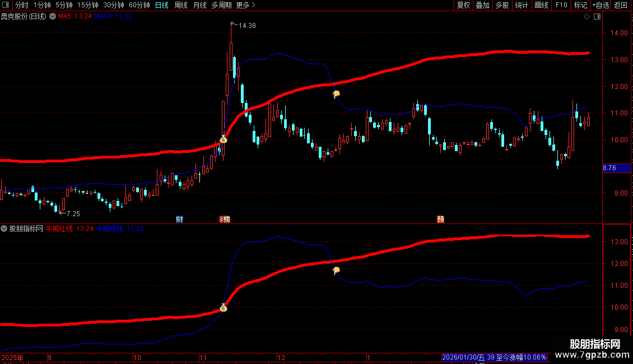Click the 财 marker icon below the chart

point(180,219)
